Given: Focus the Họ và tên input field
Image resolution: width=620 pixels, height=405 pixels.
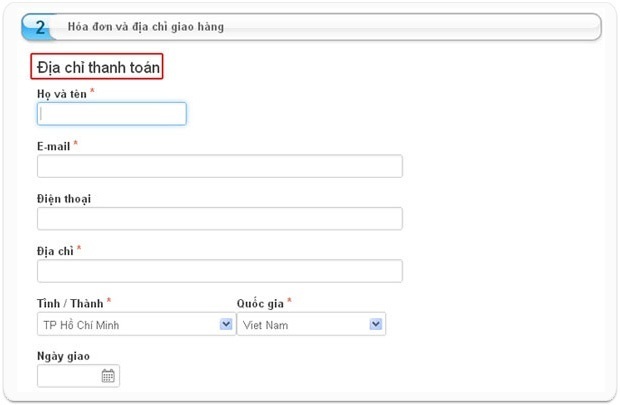Looking at the screenshot, I should [x=112, y=114].
